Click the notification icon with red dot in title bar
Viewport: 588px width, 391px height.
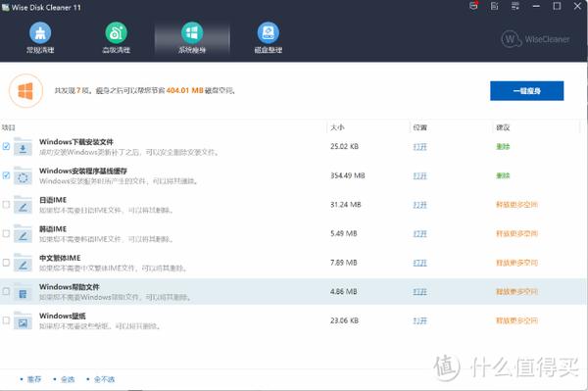(x=473, y=6)
